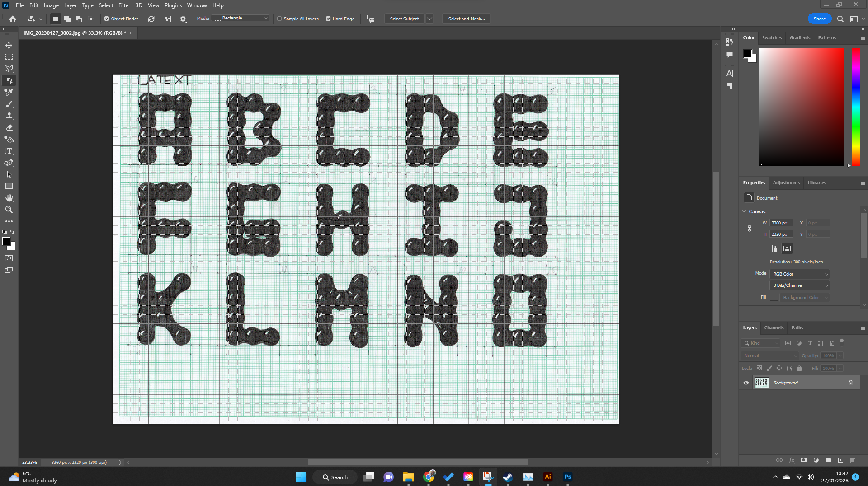Screen dimensions: 868x486
Task: Select the Rectangular Marquee tool
Action: [x=9, y=57]
